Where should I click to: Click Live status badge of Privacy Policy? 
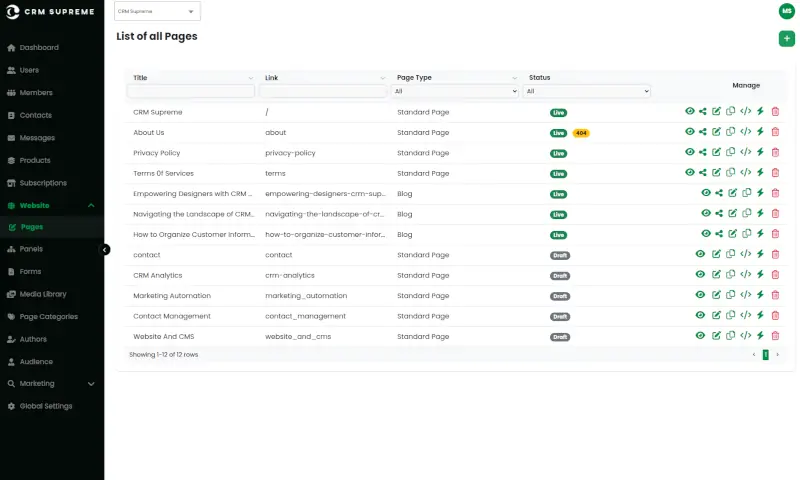click(x=558, y=154)
